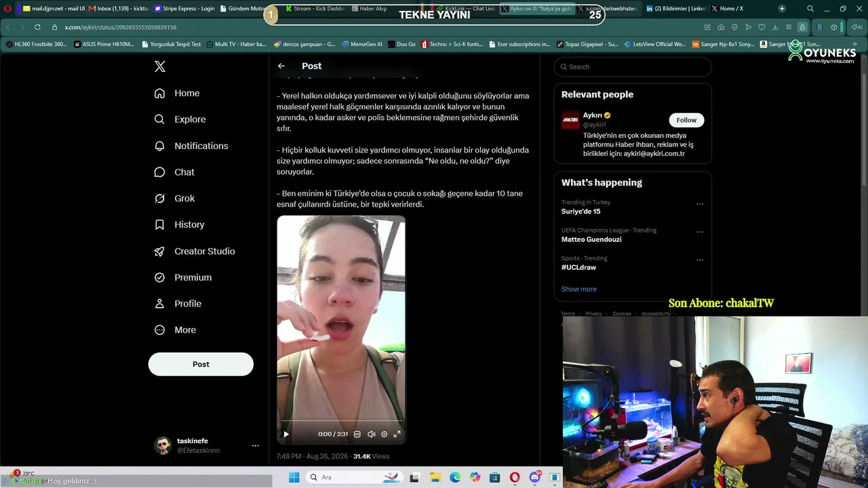Screen dimensions: 868x488
Task: Open the Duo Go bookmark
Action: (x=401, y=44)
